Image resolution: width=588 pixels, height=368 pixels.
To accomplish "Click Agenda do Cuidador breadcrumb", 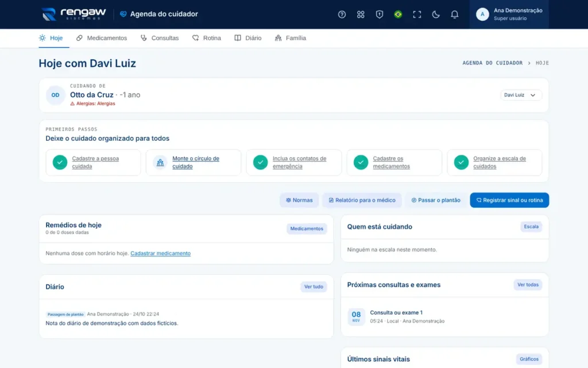I will pyautogui.click(x=492, y=63).
